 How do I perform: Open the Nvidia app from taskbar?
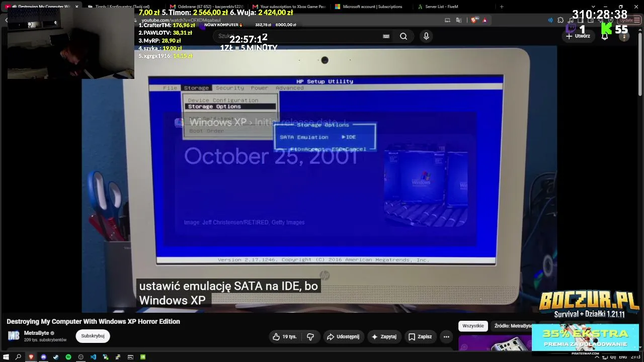click(x=143, y=357)
